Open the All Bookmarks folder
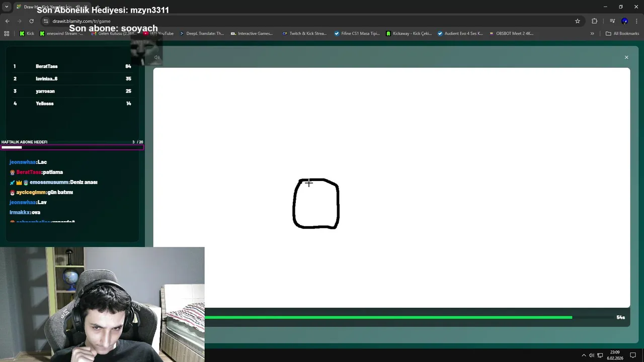 point(622,34)
